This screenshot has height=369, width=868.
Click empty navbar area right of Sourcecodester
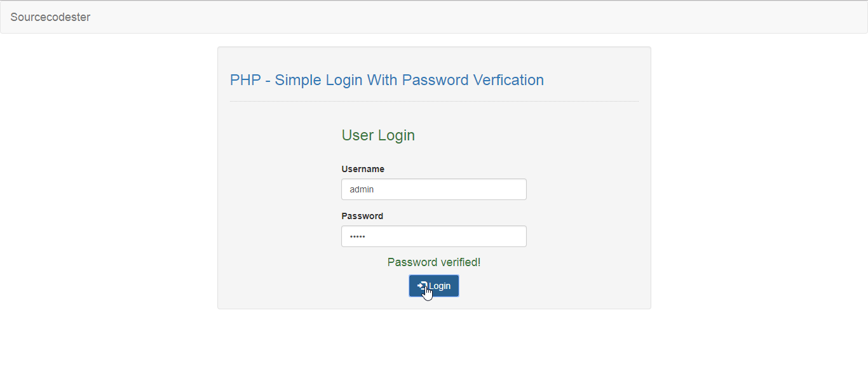point(445,17)
